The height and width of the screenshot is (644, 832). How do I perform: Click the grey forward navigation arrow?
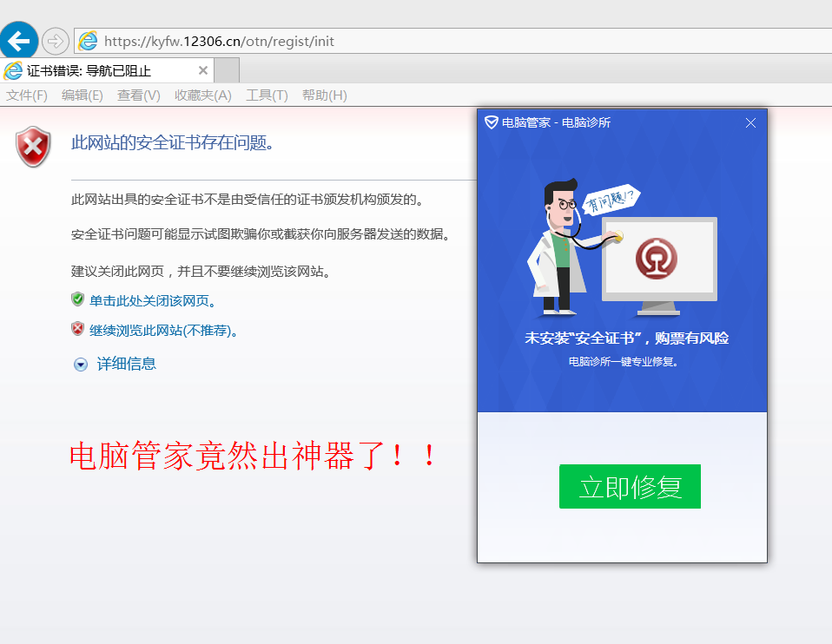tap(56, 41)
